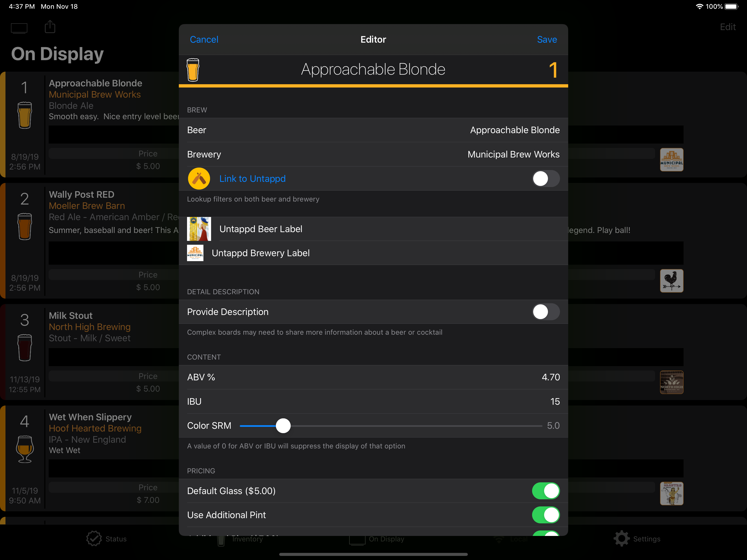This screenshot has width=747, height=560.
Task: Click Approachable Blonde pint glass icon in list
Action: point(25,115)
